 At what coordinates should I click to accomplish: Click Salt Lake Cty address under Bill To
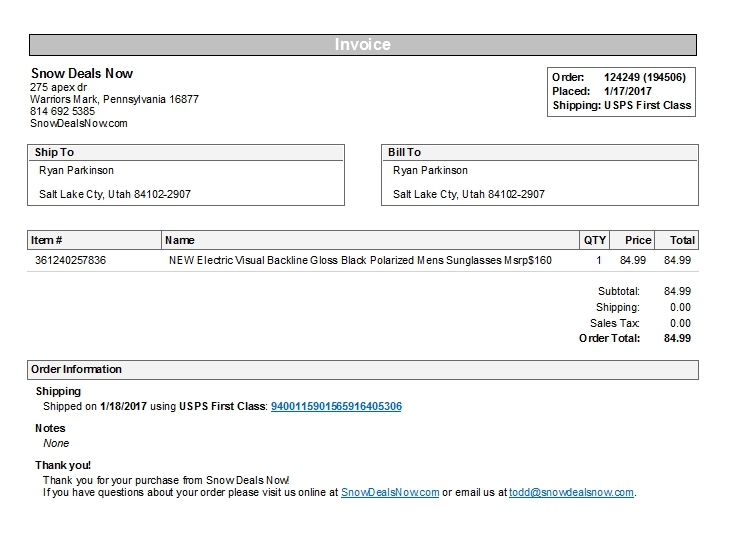point(469,194)
